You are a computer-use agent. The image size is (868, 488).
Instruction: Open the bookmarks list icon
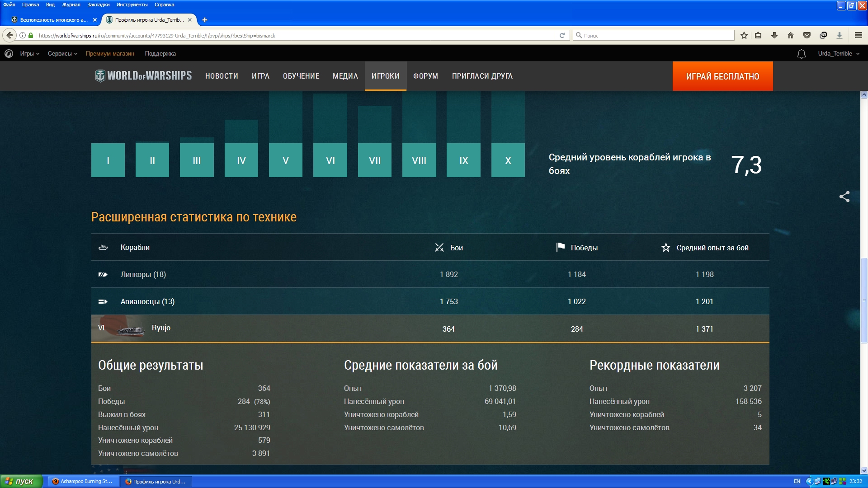pos(759,35)
